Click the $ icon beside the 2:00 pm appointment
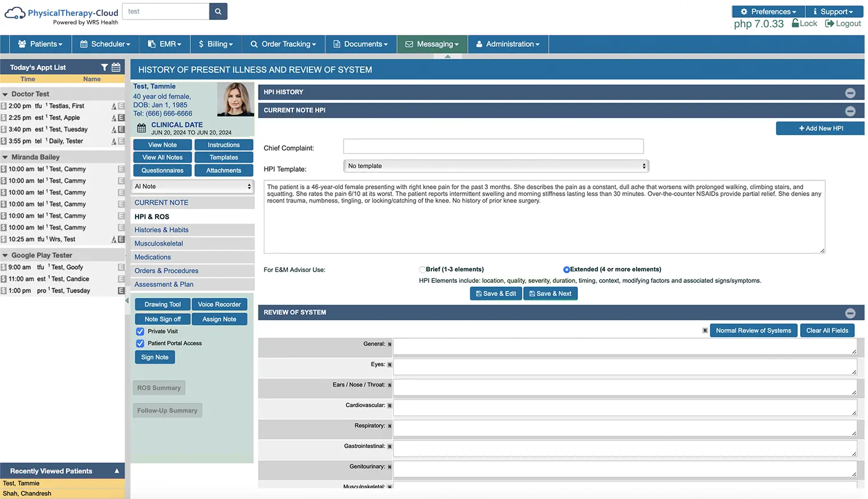Image resolution: width=868 pixels, height=499 pixels. 5,106
